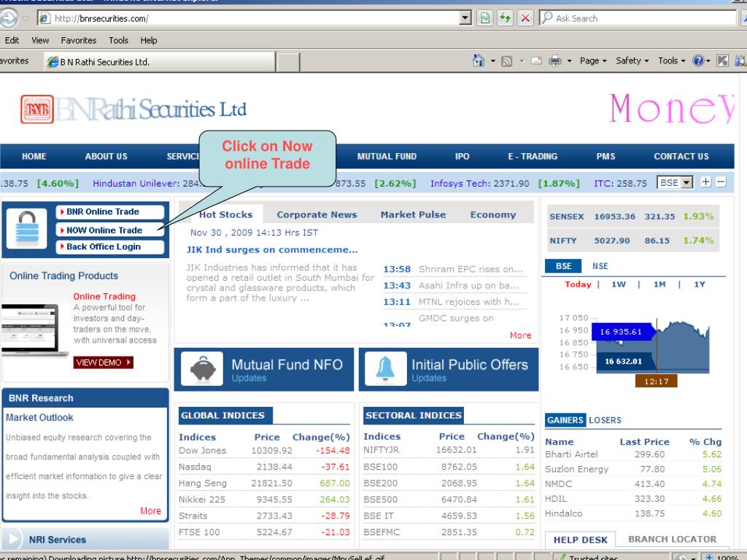Viewport: 747px width, 560px height.
Task: Click the PMS navigation item
Action: [605, 156]
